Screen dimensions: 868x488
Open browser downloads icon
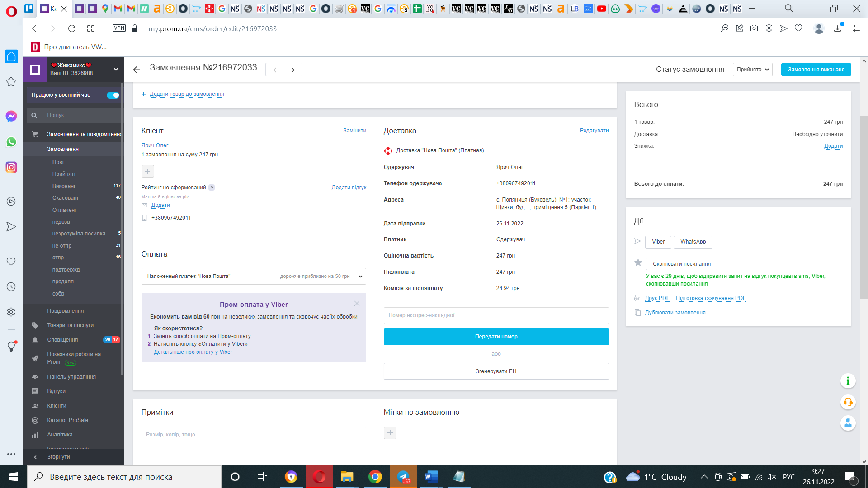click(x=838, y=28)
